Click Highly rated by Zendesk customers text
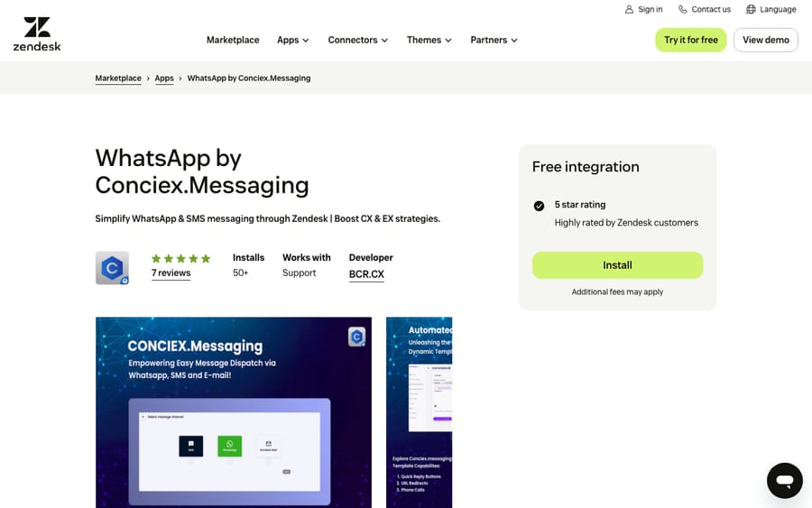812x508 pixels. [x=626, y=223]
